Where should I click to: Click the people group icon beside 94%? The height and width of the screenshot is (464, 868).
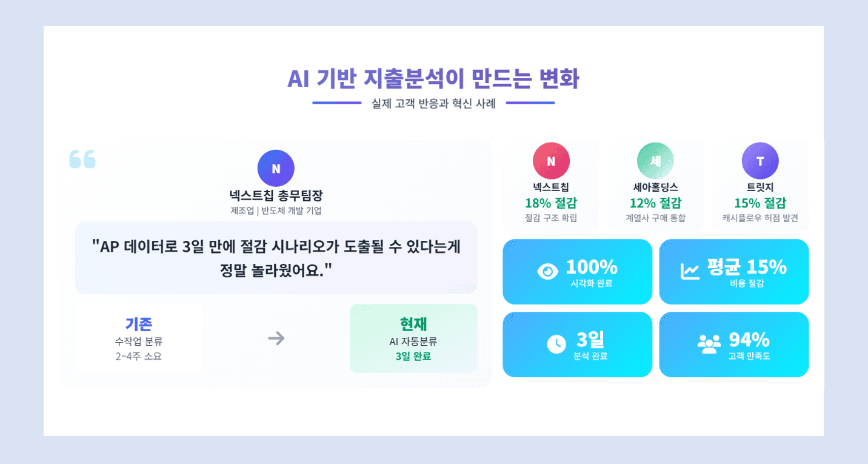(x=709, y=344)
